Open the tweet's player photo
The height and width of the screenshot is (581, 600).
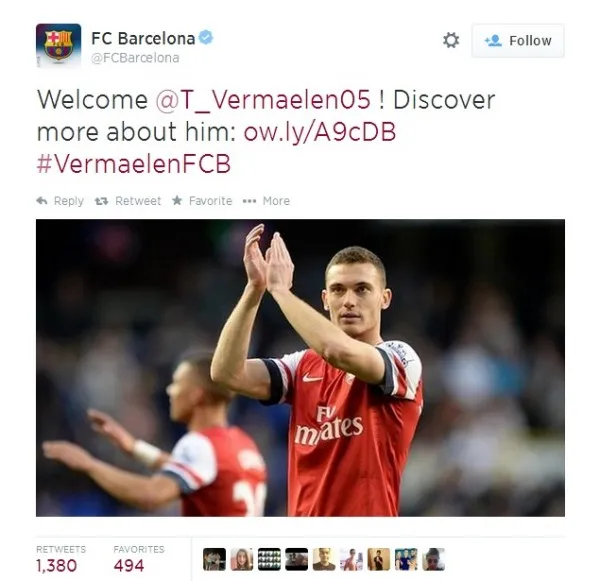coord(300,368)
